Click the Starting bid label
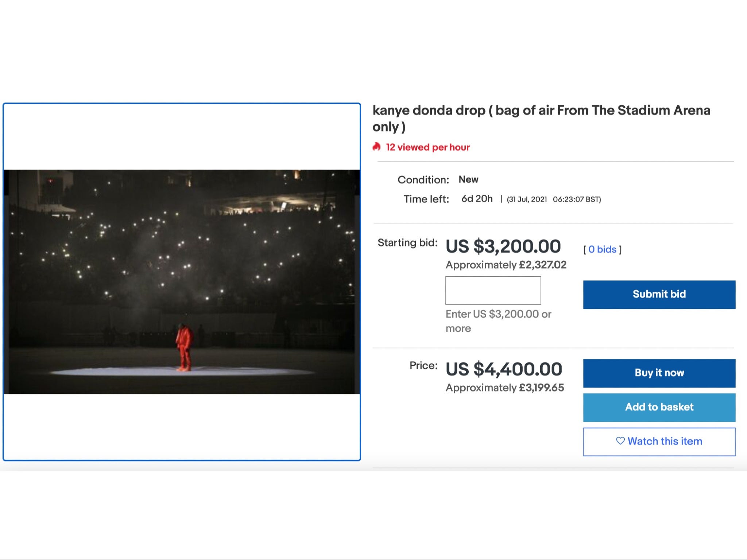This screenshot has width=747, height=560. click(x=407, y=243)
